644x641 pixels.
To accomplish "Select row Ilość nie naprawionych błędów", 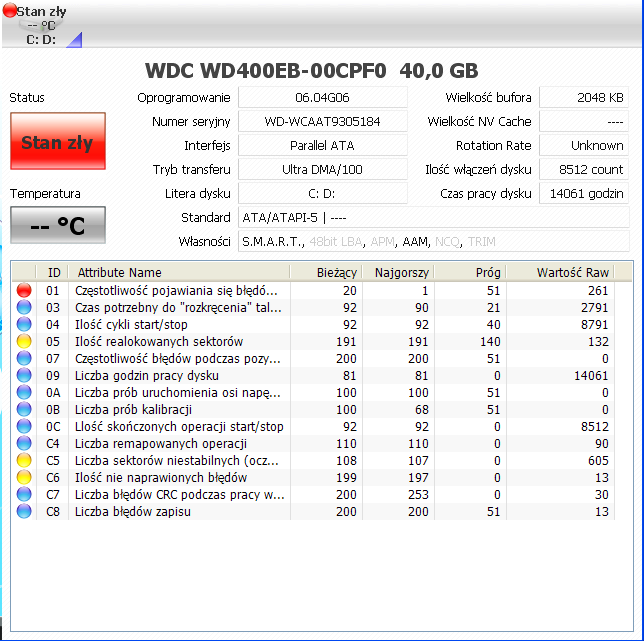I will [313, 478].
